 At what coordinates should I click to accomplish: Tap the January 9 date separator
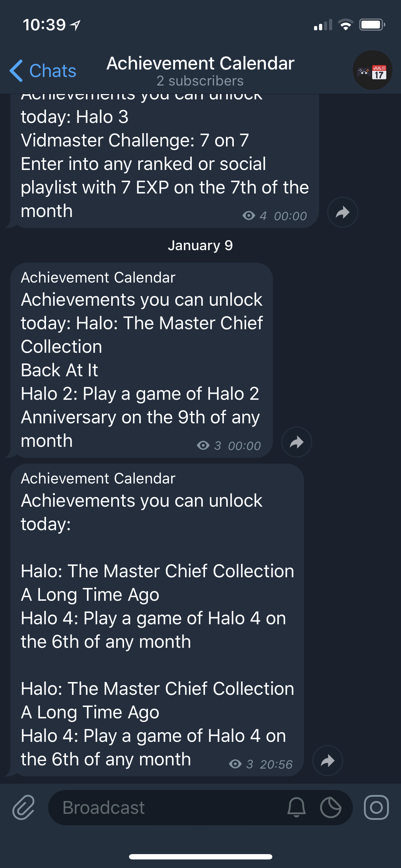tap(200, 245)
